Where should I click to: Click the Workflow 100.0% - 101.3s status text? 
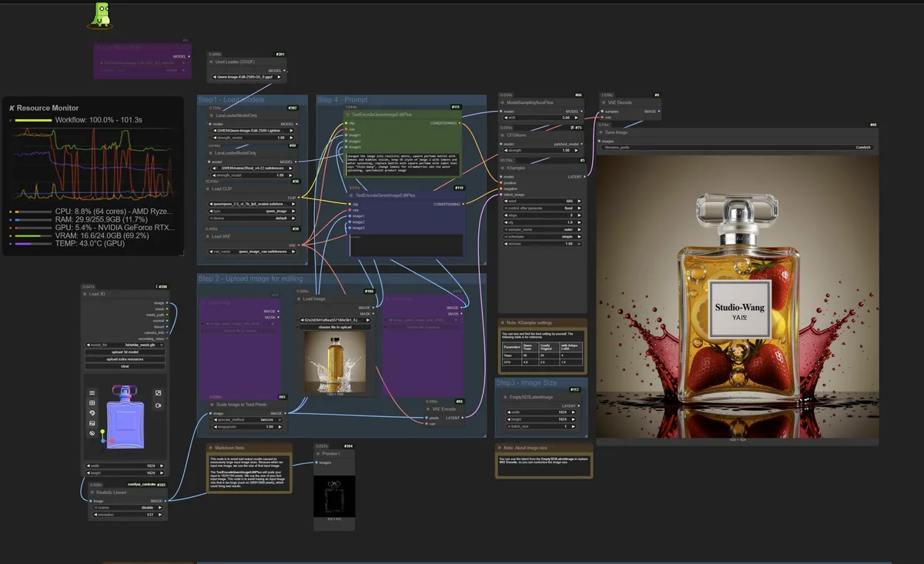point(99,121)
